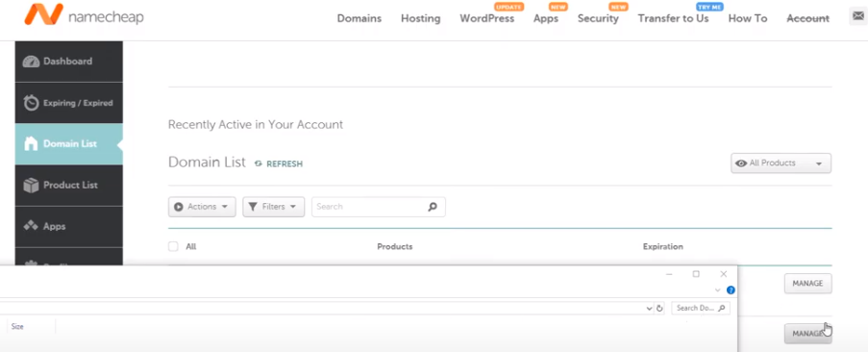This screenshot has height=352, width=868.
Task: Click the Explorer refresh icon
Action: tap(659, 309)
